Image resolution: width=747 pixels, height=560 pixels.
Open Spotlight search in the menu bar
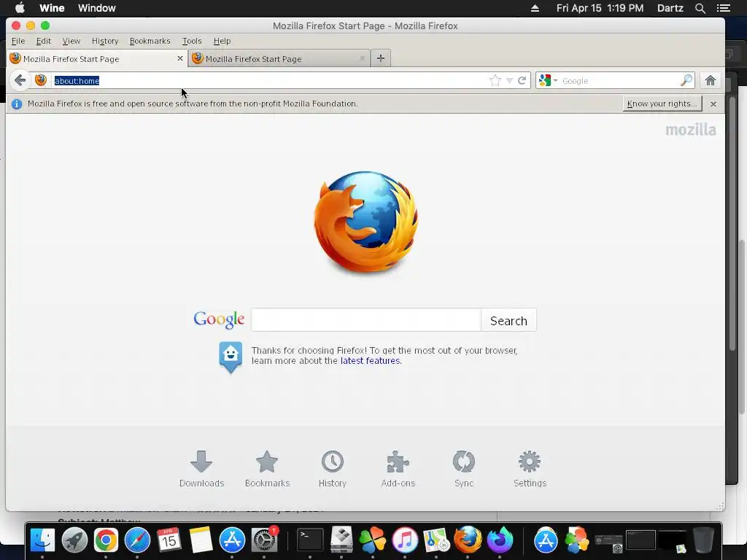[x=700, y=8]
